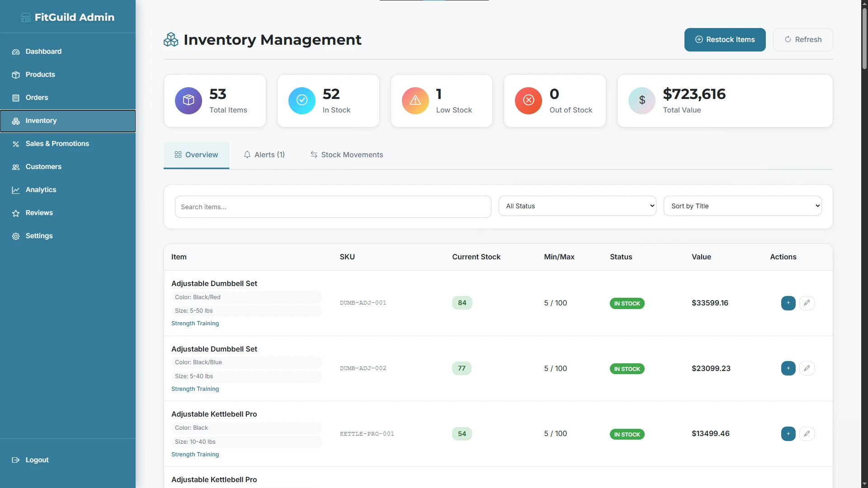Switch to the Alerts (1) tab
Image resolution: width=868 pixels, height=488 pixels.
click(x=264, y=155)
